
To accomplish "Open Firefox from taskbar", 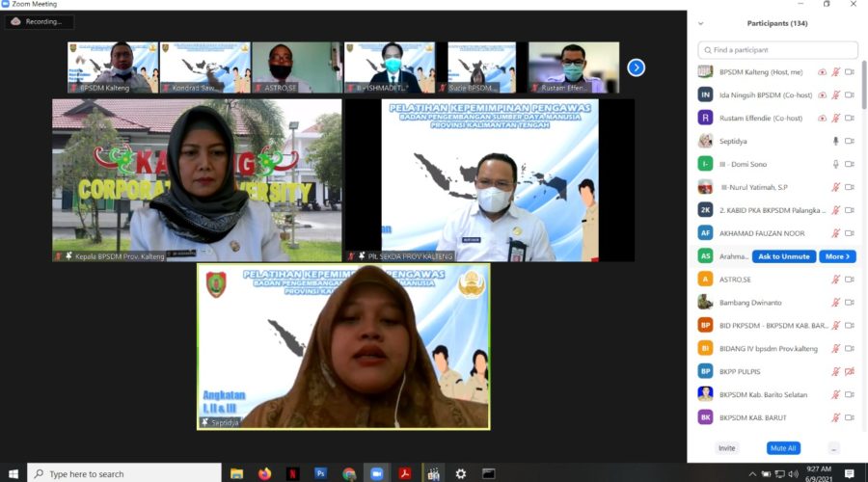I will (264, 473).
